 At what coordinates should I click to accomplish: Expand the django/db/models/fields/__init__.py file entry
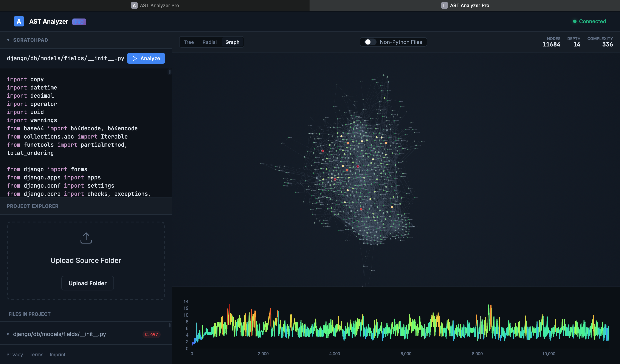8,334
